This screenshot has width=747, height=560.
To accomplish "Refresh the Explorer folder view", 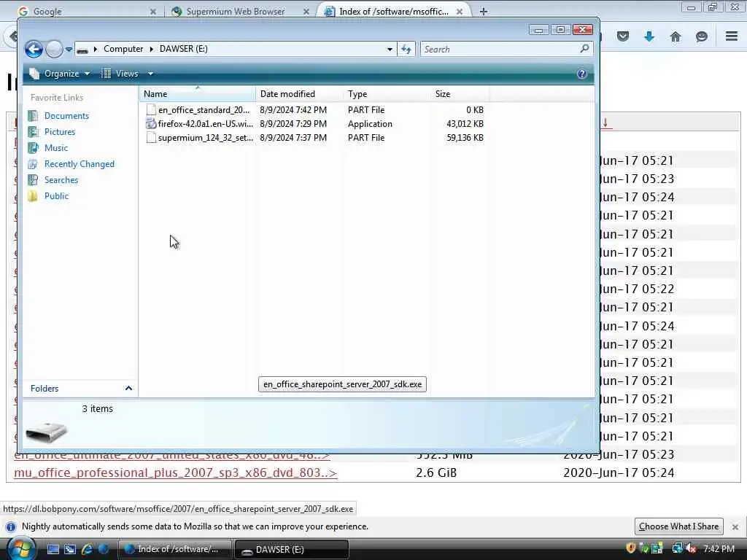I will (406, 50).
